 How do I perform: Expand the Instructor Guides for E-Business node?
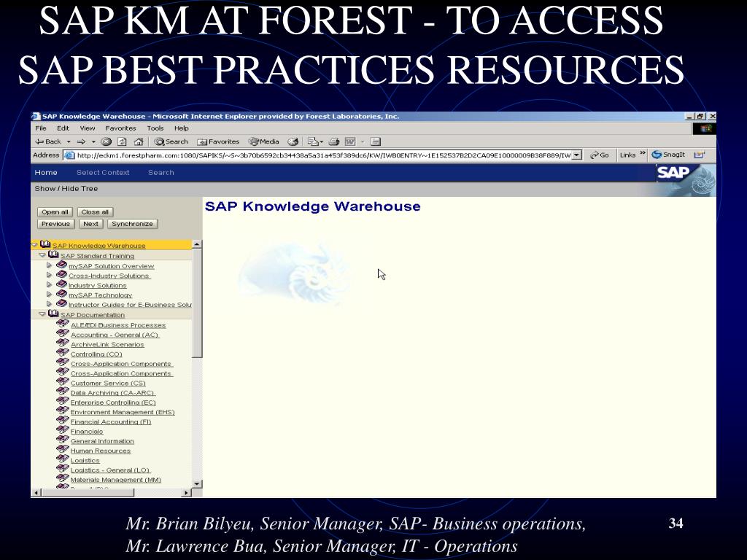click(x=49, y=304)
